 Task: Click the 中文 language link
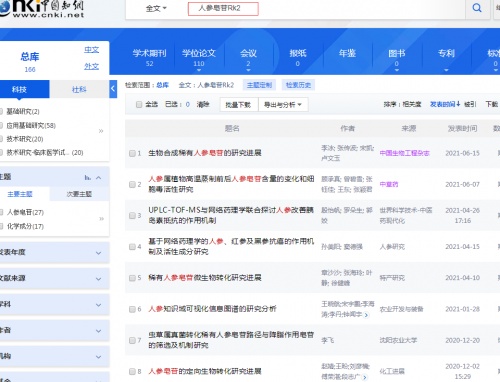91,50
